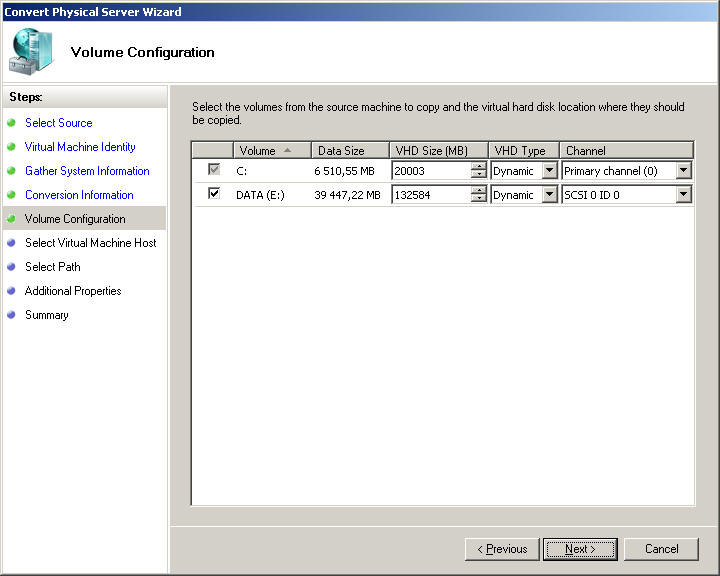This screenshot has height=576, width=720.
Task: Click the wizard server icon in the header
Action: [x=32, y=51]
